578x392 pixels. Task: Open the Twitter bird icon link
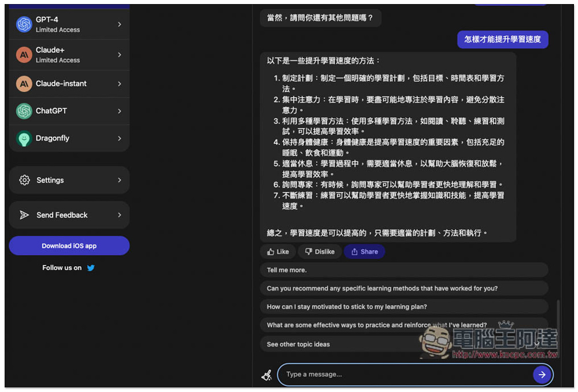point(91,268)
